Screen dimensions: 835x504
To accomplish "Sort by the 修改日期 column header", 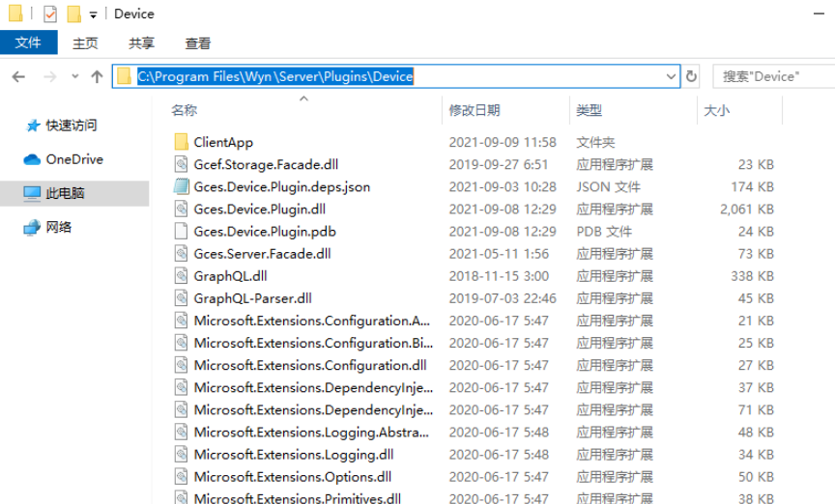I will pyautogui.click(x=475, y=110).
